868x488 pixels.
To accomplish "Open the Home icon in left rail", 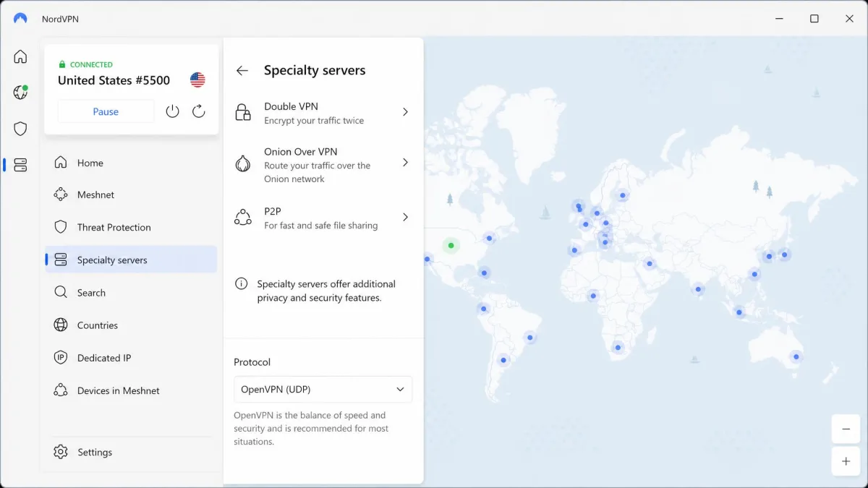I will 20,56.
